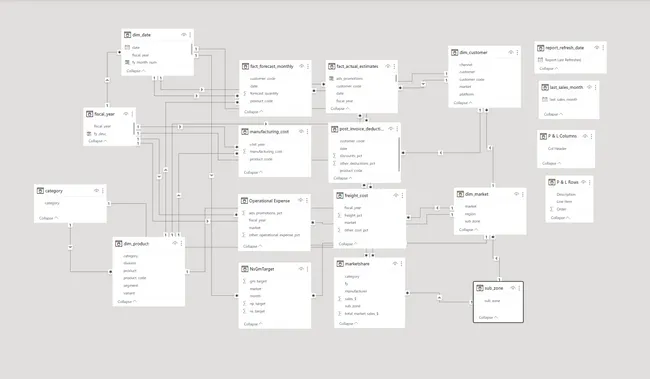The image size is (650, 379).
Task: Open more options for manufacturing_cost table
Action: pos(308,131)
